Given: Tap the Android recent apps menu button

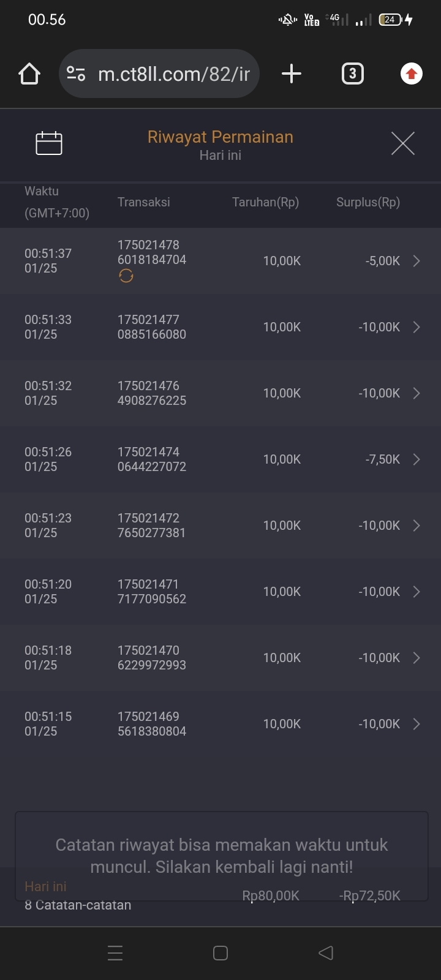Looking at the screenshot, I should tap(115, 953).
